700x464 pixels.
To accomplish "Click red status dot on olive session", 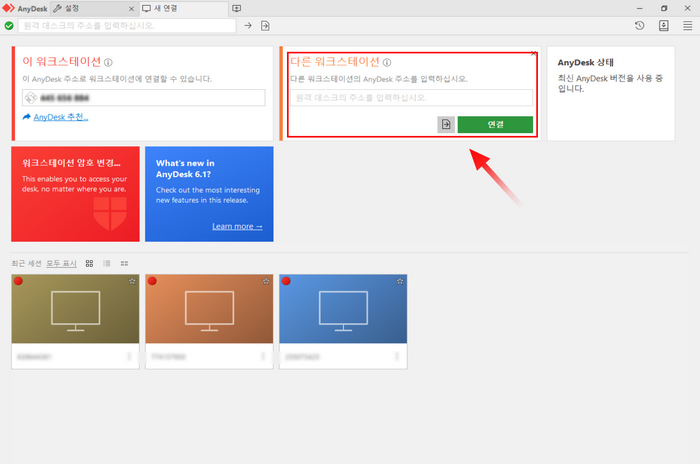I will click(18, 281).
